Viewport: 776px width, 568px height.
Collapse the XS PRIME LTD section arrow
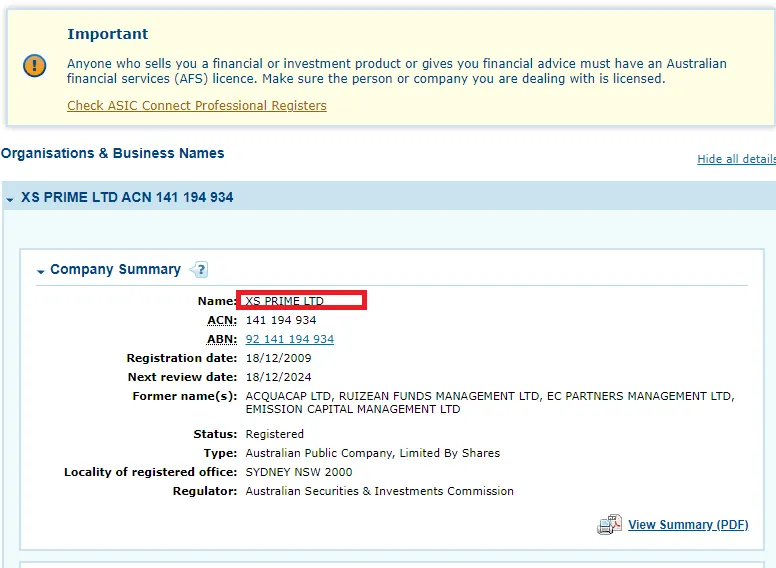[x=10, y=199]
